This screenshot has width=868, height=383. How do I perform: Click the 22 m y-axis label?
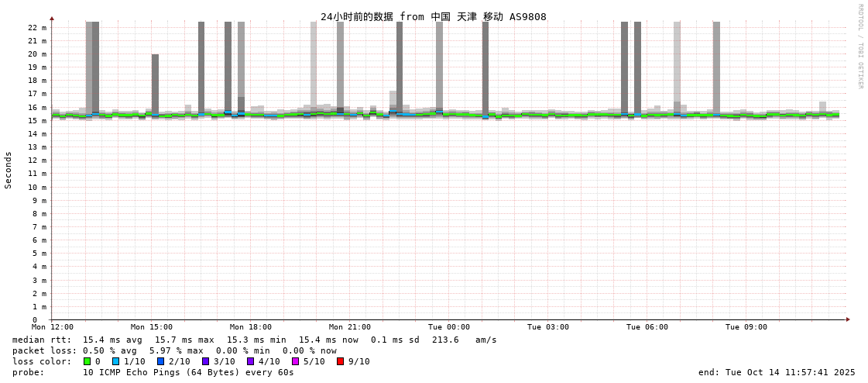point(37,27)
